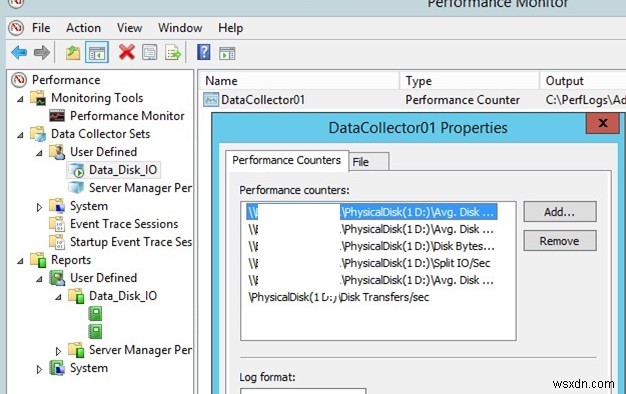Toggle the Show/Hide Console Tree icon
The width and height of the screenshot is (626, 394).
click(x=97, y=52)
